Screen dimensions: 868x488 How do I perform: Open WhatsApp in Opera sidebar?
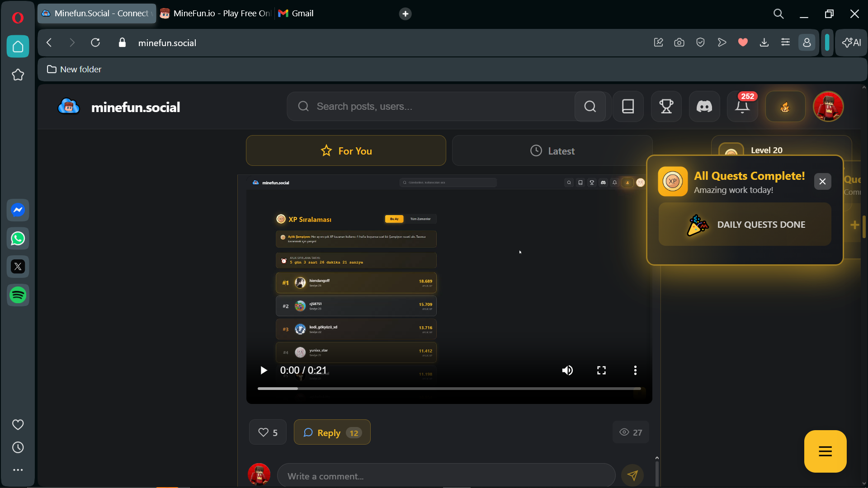[x=18, y=239]
